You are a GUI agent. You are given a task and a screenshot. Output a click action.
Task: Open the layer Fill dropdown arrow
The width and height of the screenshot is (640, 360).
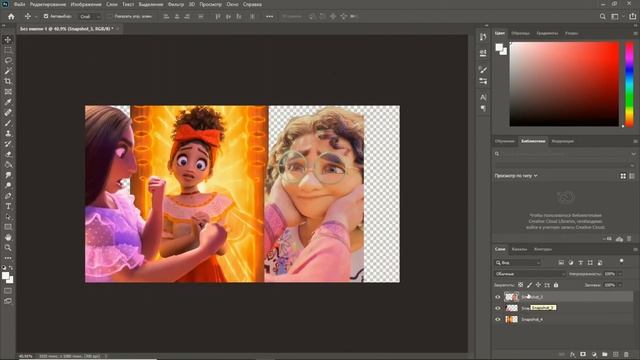620,285
